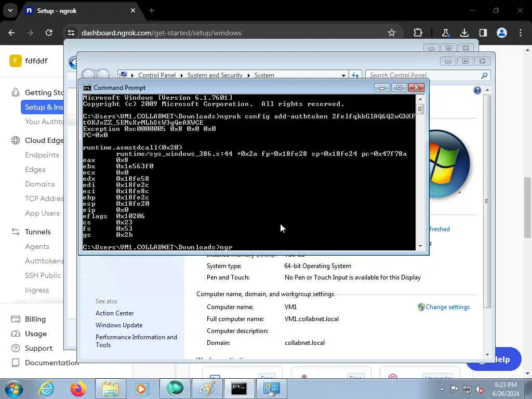Open site information icon in address bar

[71, 33]
